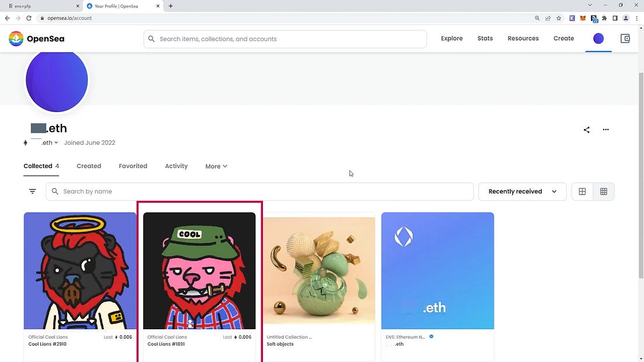
Task: Click the Untitled Collection link
Action: click(289, 337)
